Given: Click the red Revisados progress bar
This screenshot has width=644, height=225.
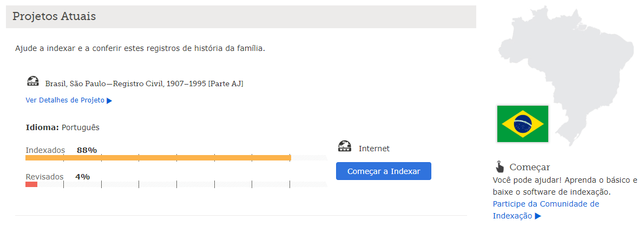Looking at the screenshot, I should [x=31, y=184].
